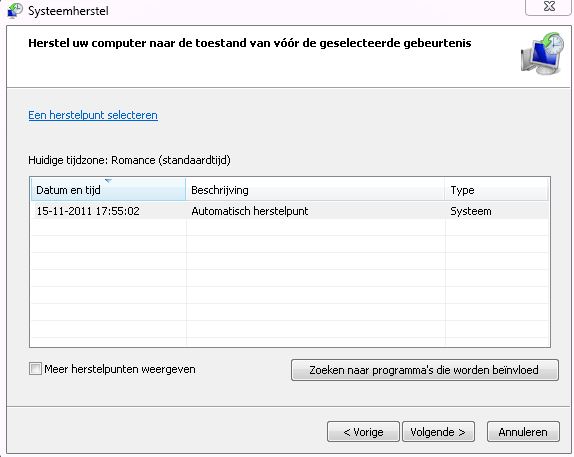Screen dimensions: 574x457
Task: Sort by Type column header
Action: click(x=496, y=190)
